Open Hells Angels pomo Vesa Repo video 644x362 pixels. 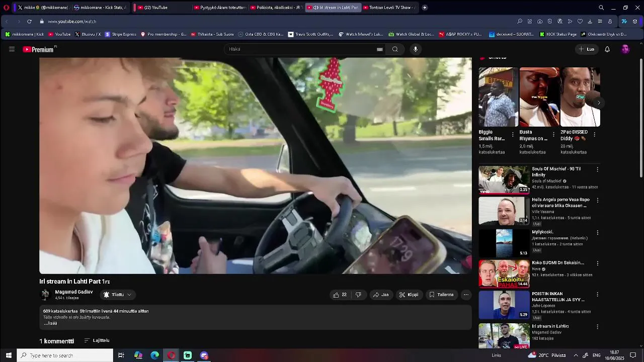click(x=504, y=211)
